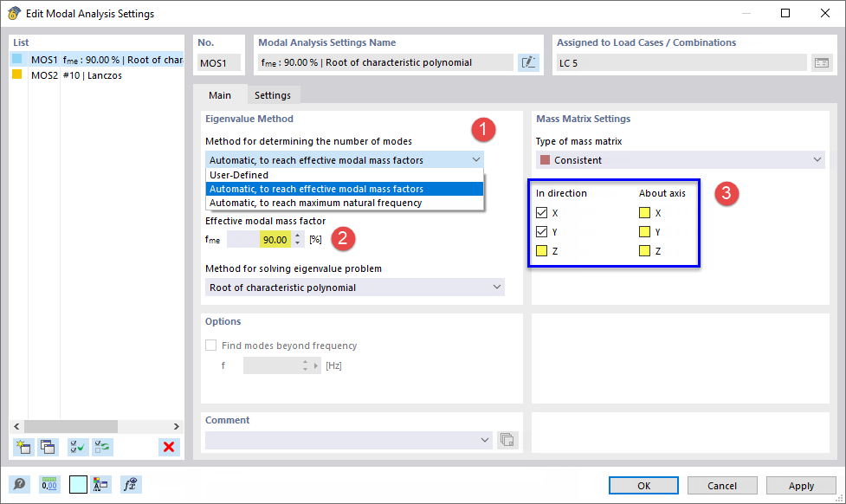The height and width of the screenshot is (504, 846).
Task: Select all list entries with green check icon
Action: [x=77, y=447]
